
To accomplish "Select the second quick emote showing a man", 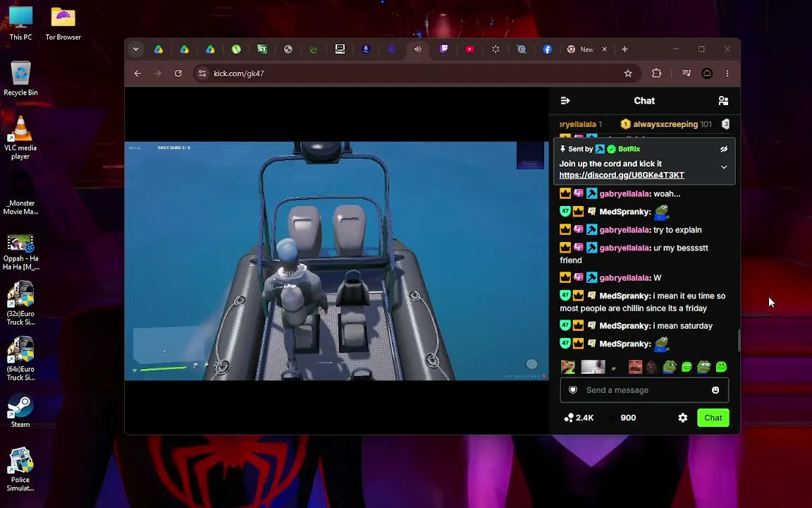I will [x=593, y=366].
